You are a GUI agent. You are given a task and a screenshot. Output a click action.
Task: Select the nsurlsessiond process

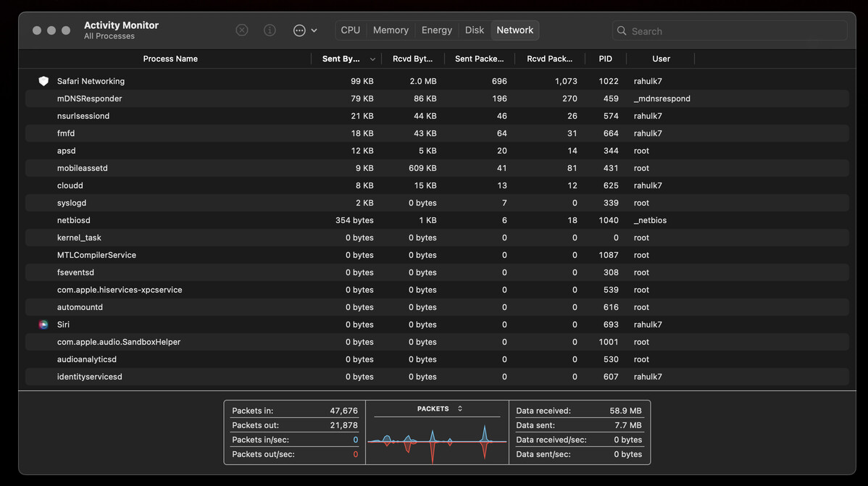[x=83, y=116]
